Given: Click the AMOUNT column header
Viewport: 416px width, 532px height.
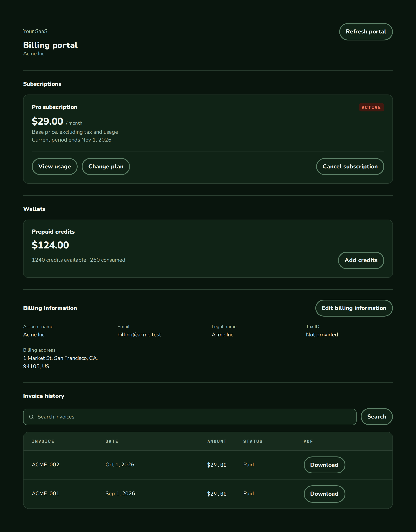Looking at the screenshot, I should [x=217, y=441].
